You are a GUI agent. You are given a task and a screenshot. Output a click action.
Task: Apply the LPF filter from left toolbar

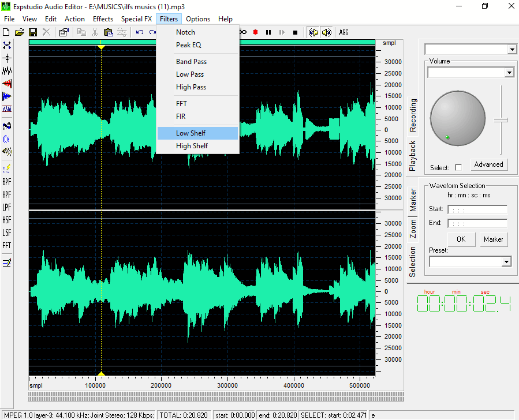coord(7,207)
